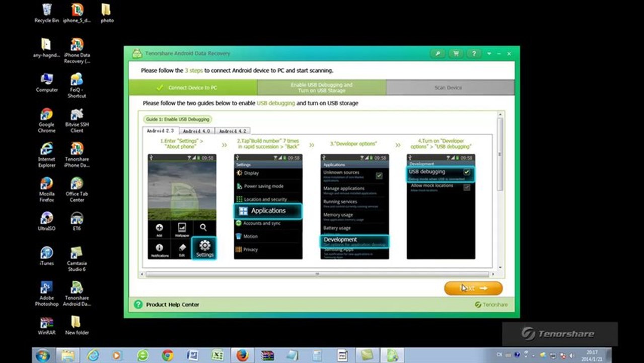Select the any-hagnd... desktop file

(x=46, y=48)
